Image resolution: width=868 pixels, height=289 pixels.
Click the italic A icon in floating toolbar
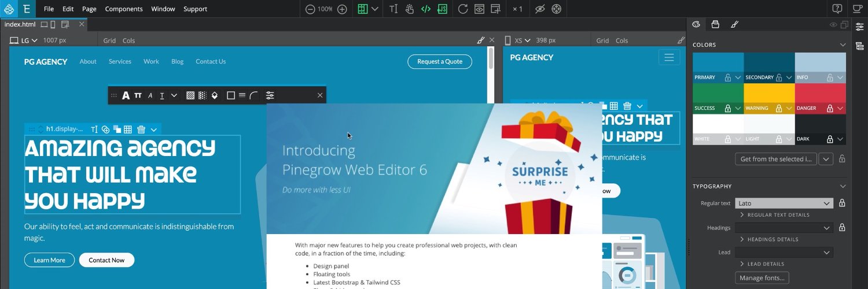(x=150, y=95)
